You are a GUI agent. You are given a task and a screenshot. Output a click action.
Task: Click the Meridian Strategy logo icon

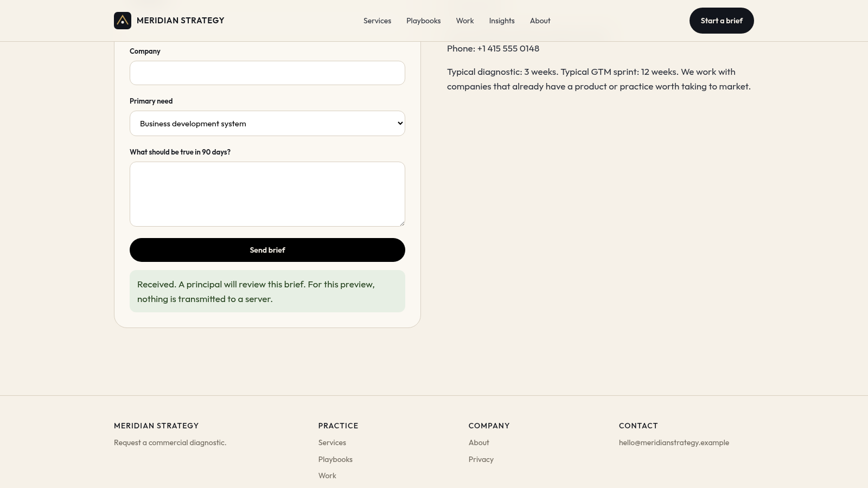pos(123,21)
